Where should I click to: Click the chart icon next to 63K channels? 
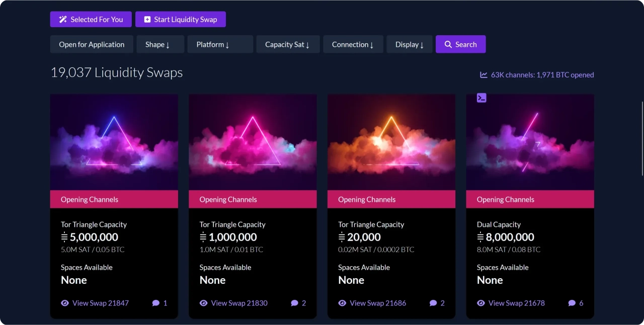[484, 75]
